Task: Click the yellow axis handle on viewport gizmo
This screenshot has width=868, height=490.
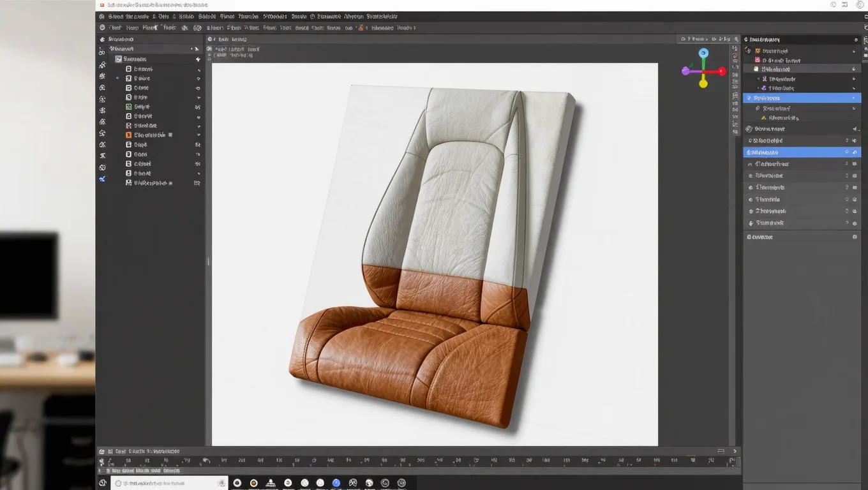Action: tap(703, 84)
